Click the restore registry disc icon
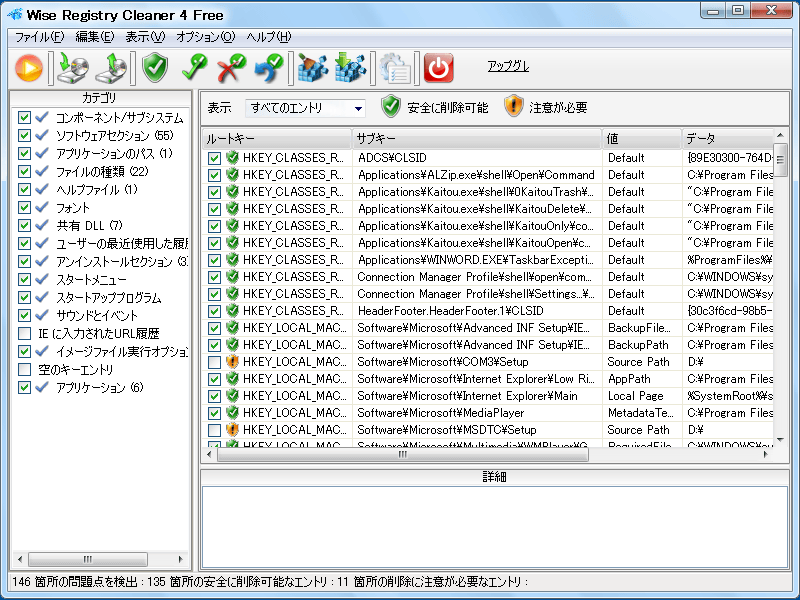Screen dimensions: 800x600 (111, 67)
